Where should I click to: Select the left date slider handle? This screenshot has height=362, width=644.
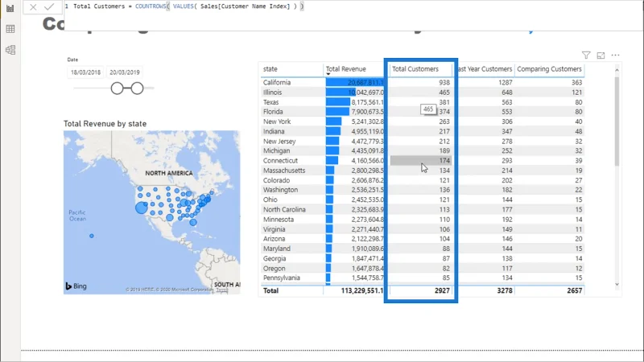(x=117, y=88)
